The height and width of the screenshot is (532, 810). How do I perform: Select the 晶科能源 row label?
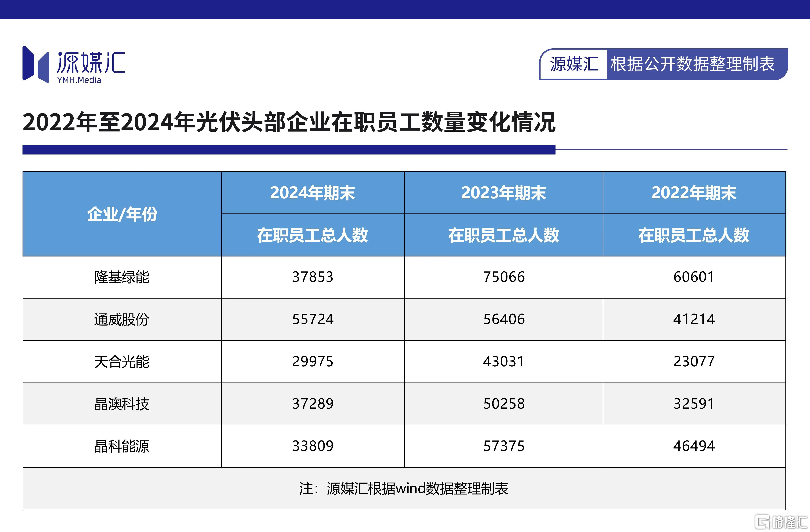pos(122,446)
